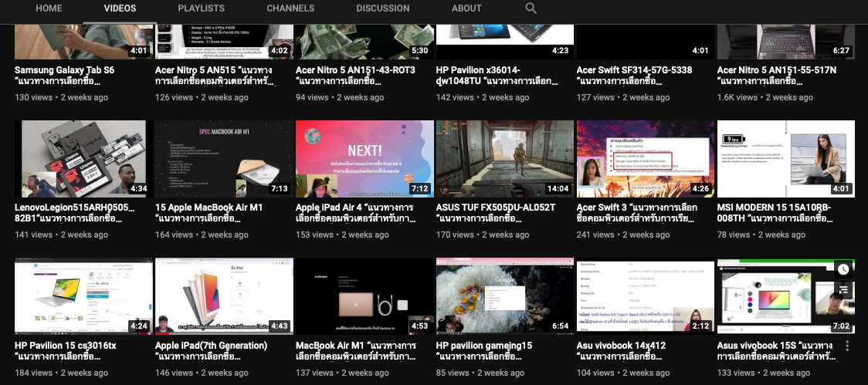Open the ASUS TUF FX505DU-AL052T video thumbnail
The image size is (868, 385).
[505, 159]
